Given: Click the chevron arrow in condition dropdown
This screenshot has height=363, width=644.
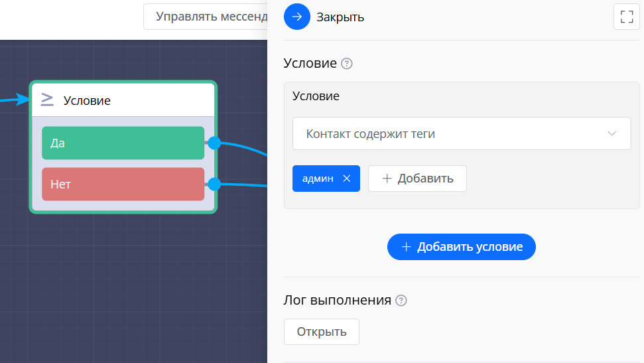Looking at the screenshot, I should click(612, 133).
